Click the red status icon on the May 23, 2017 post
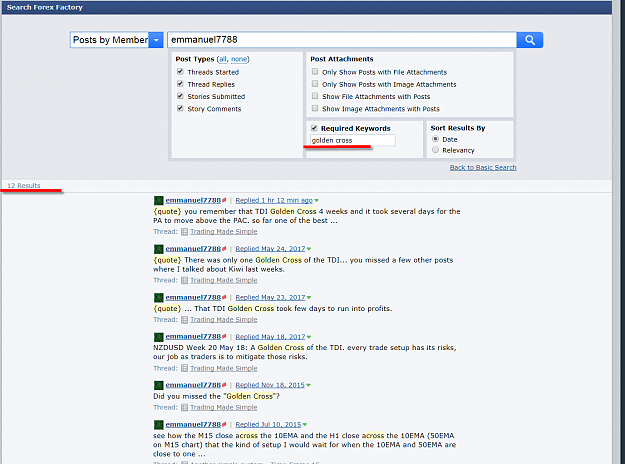 [x=224, y=297]
